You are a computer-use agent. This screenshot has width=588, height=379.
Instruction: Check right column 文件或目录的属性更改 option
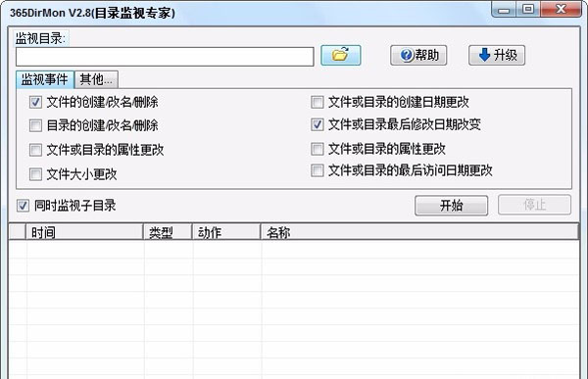318,149
